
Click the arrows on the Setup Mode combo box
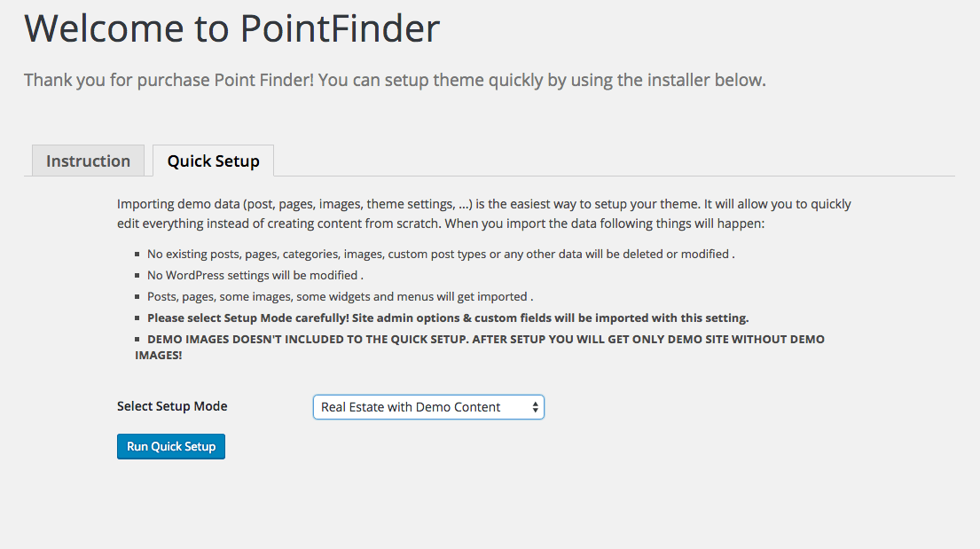click(535, 407)
